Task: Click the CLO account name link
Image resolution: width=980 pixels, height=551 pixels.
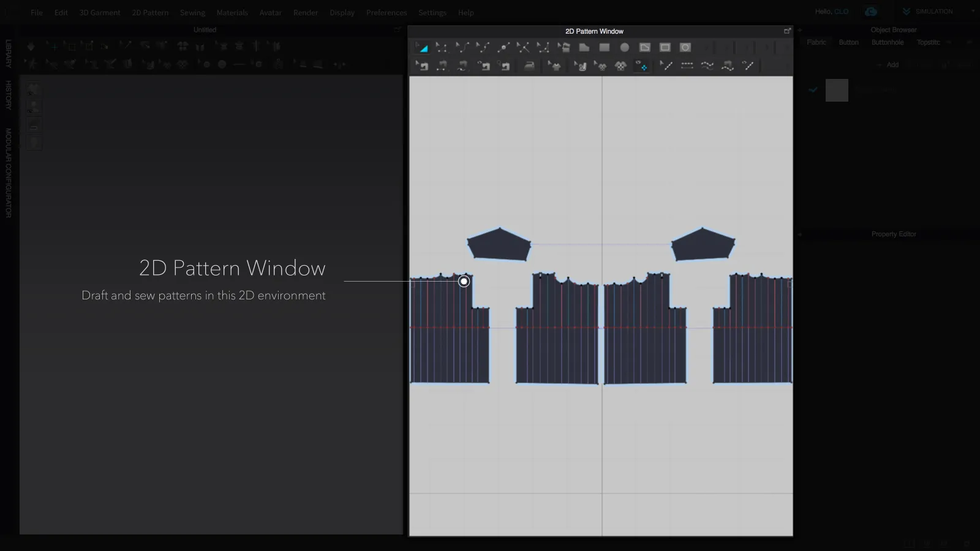Action: (841, 12)
